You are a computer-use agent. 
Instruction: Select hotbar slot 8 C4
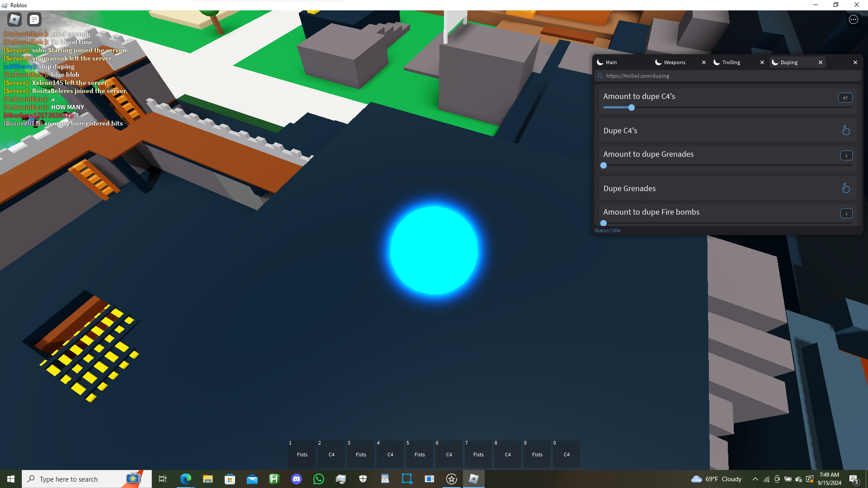click(508, 454)
